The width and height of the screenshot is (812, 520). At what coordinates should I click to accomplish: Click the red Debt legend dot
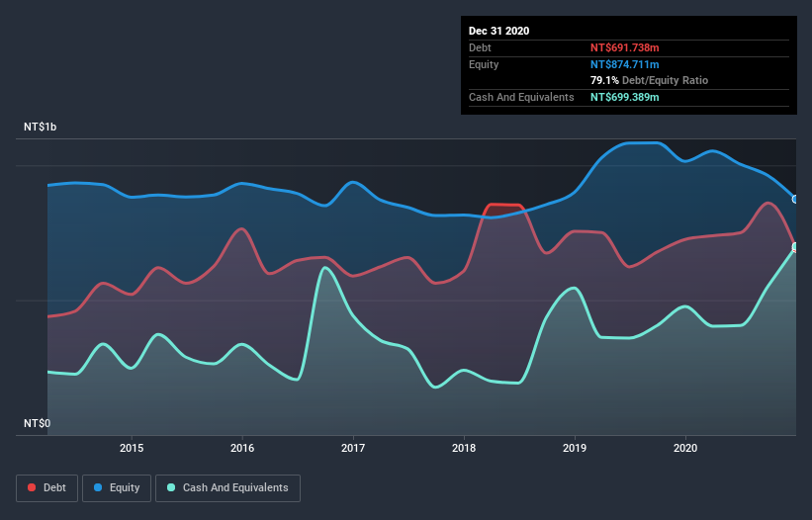[x=32, y=487]
